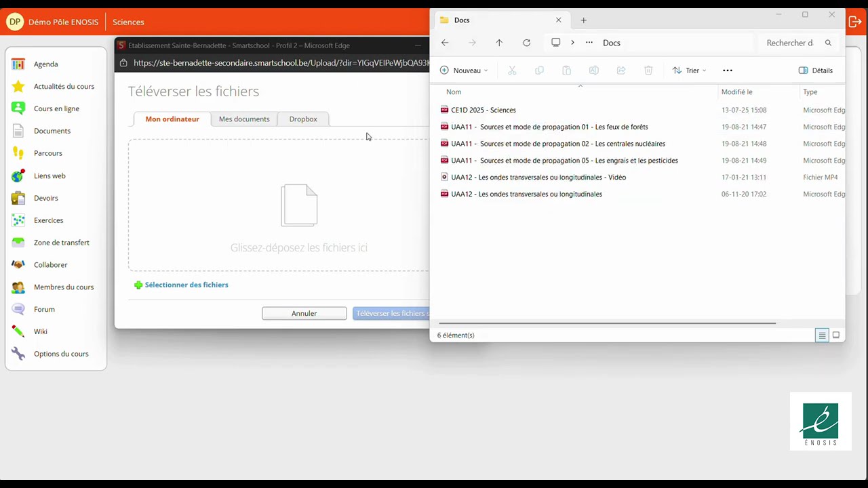Open the Trier sort dropdown
The width and height of the screenshot is (868, 488).
pos(690,70)
